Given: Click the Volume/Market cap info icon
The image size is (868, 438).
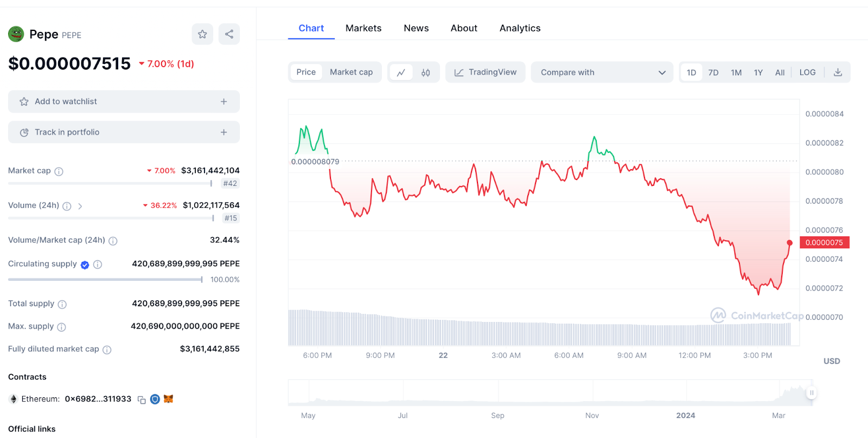Looking at the screenshot, I should click(x=113, y=241).
